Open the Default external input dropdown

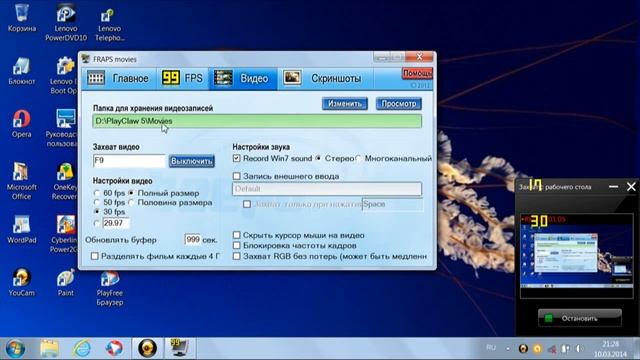327,189
